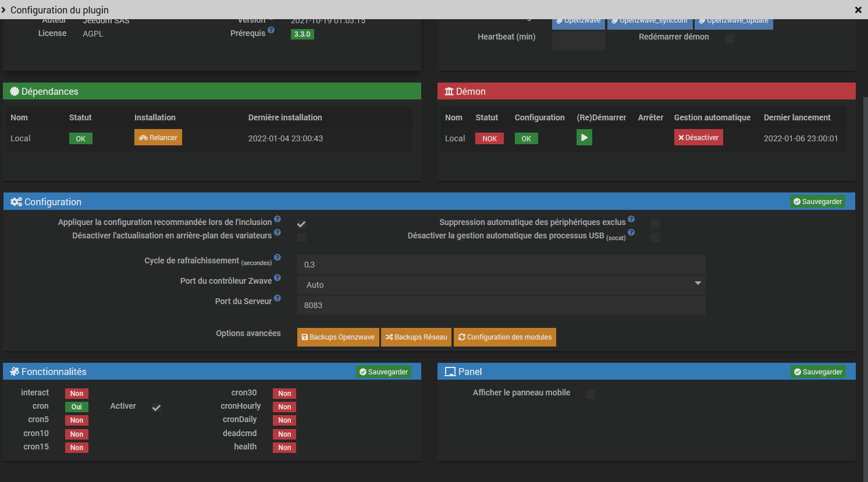Check Afficher le panneau mobile

[590, 394]
